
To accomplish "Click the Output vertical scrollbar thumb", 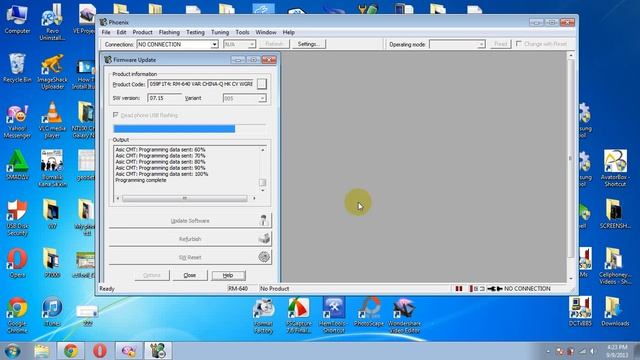I will point(262,182).
